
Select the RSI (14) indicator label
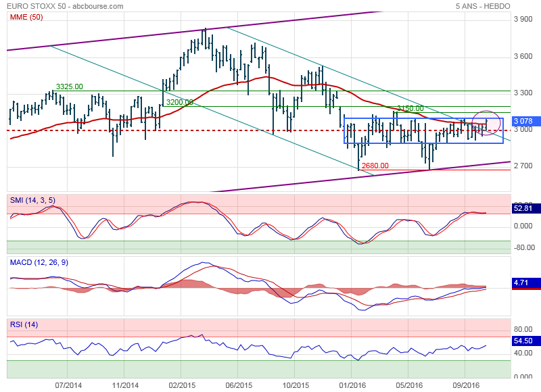point(24,324)
